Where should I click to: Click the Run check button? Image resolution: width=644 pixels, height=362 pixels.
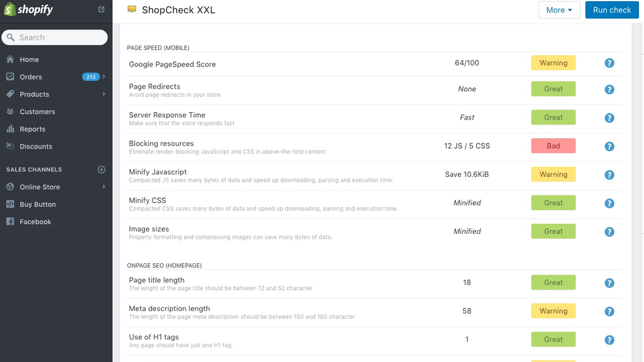coord(612,10)
